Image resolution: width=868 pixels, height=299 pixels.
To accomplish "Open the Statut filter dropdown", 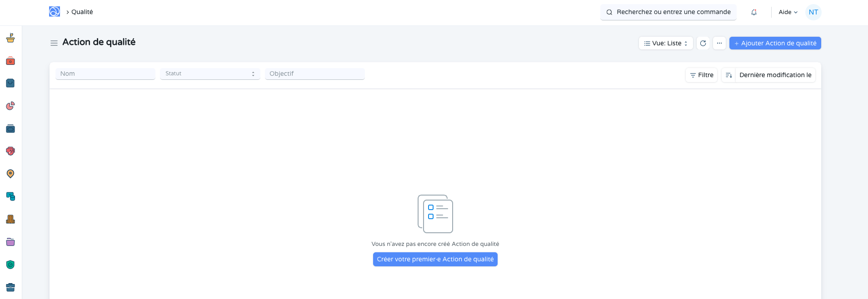I will coord(210,74).
